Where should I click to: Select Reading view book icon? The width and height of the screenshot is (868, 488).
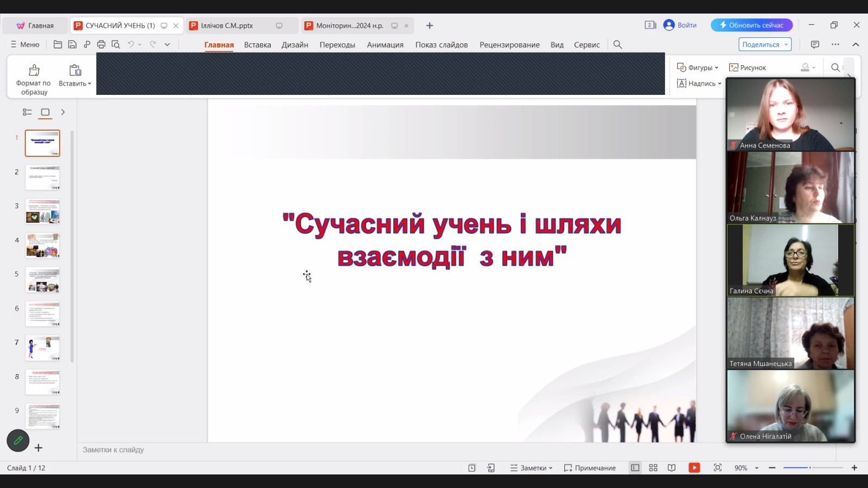(672, 467)
